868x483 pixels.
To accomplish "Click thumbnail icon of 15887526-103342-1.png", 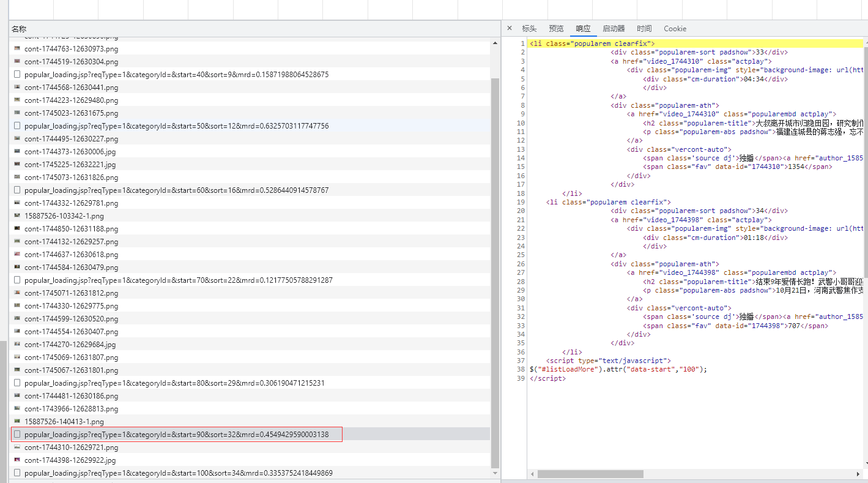I will [x=17, y=216].
